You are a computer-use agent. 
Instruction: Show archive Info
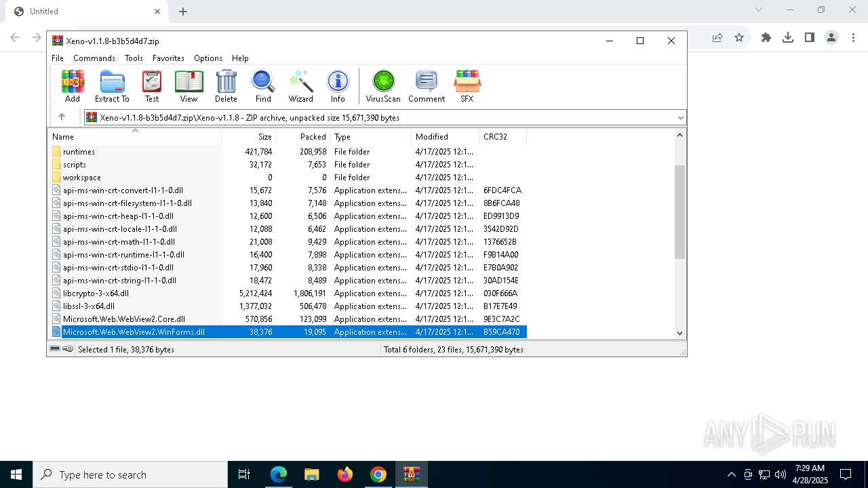[x=338, y=86]
